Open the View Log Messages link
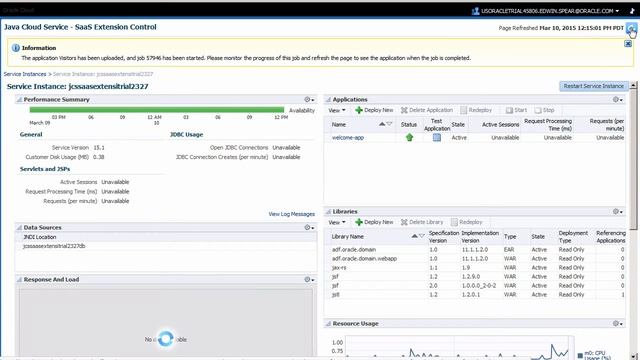The image size is (640, 360). 291,214
